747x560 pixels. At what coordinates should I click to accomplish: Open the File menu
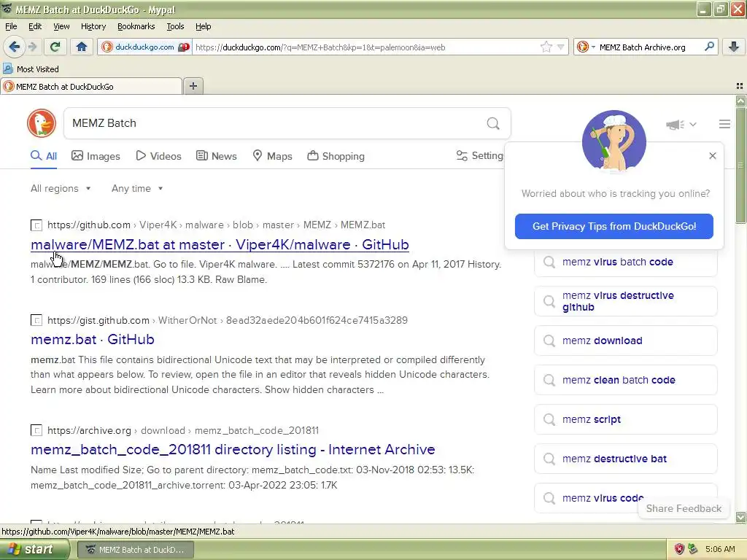point(11,27)
